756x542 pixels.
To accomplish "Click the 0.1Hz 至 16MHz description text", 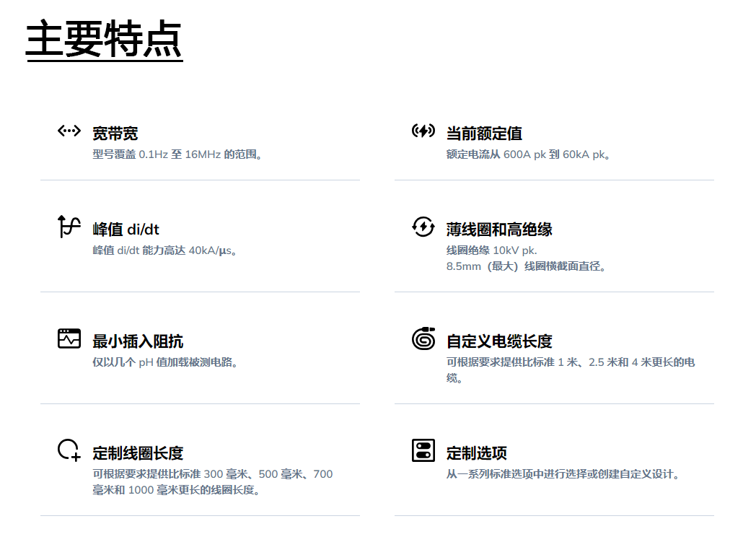I will click(x=177, y=154).
